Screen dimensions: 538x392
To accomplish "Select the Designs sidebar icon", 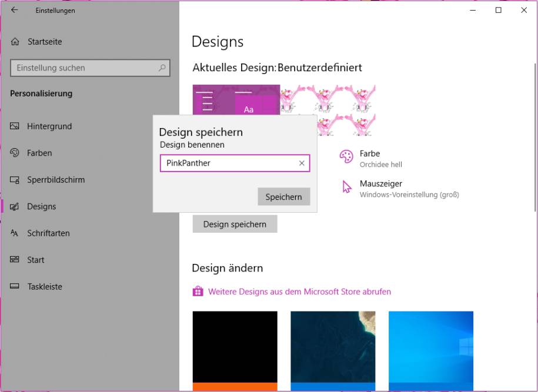I will click(x=15, y=206).
